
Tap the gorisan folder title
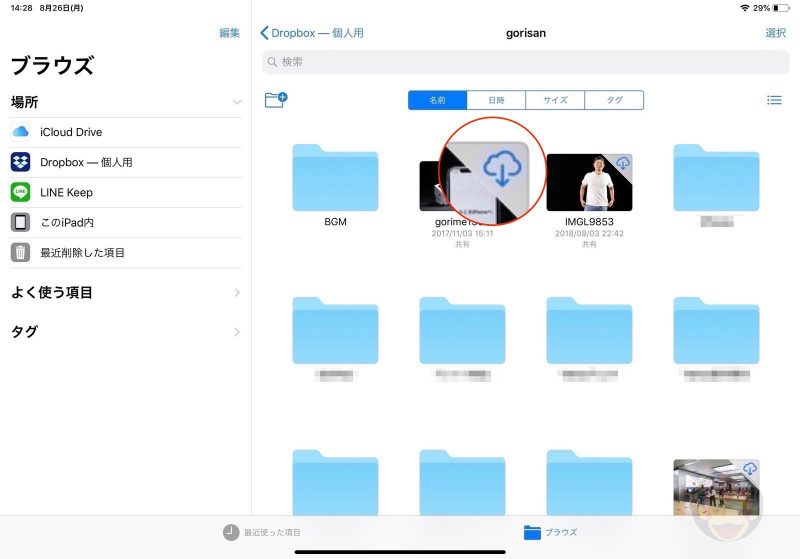pyautogui.click(x=526, y=33)
